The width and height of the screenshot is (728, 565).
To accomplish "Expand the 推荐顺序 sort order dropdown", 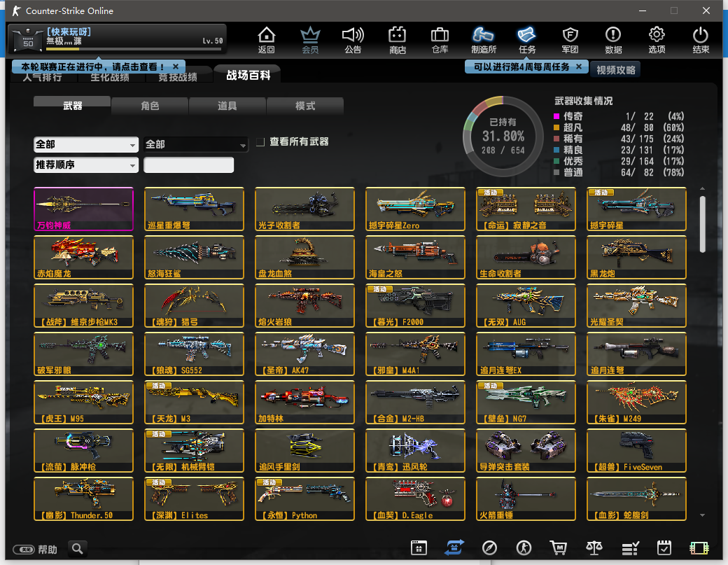I will pyautogui.click(x=86, y=165).
